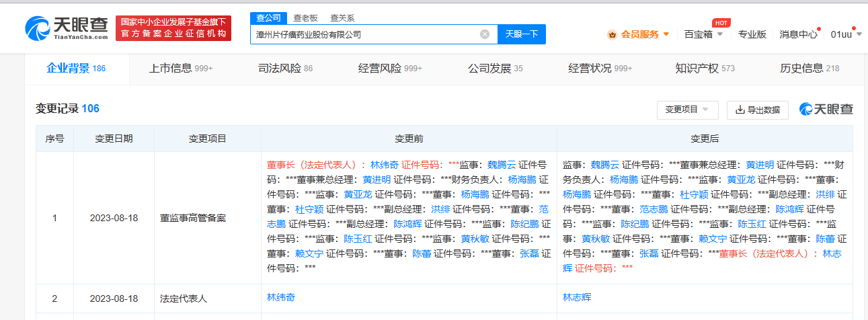This screenshot has width=868, height=320.
Task: Click the crown icon beside 会员服务
Action: 612,34
